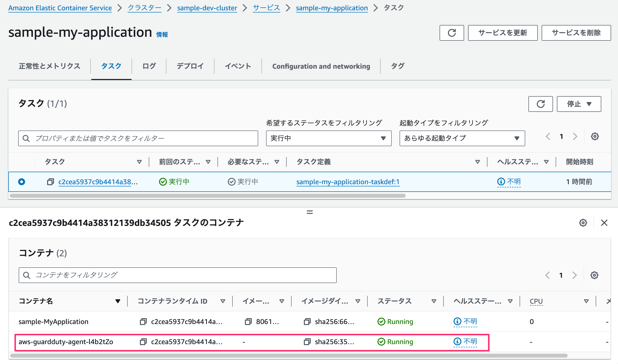Show health info for task c2cea5937c9b4414a38

coord(509,182)
